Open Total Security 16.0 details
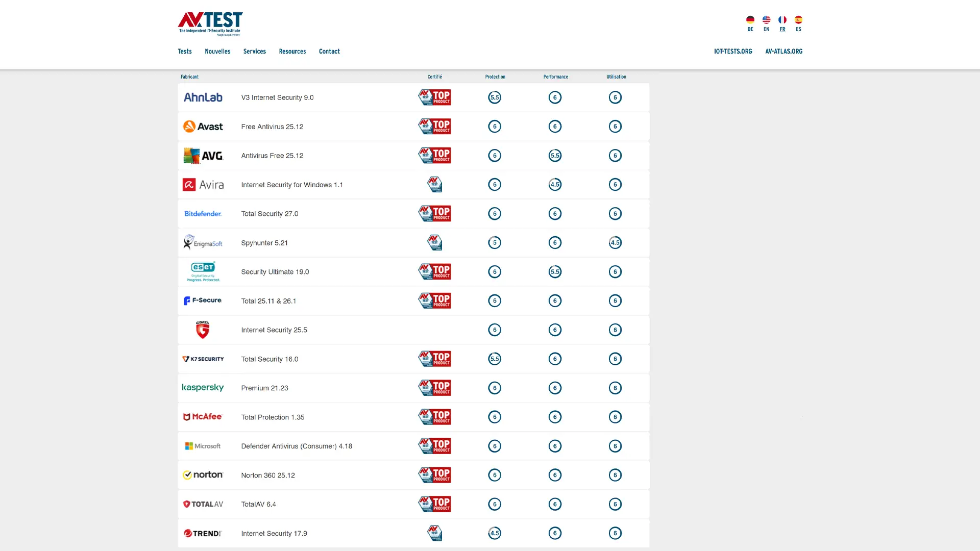The height and width of the screenshot is (551, 980). 269,359
